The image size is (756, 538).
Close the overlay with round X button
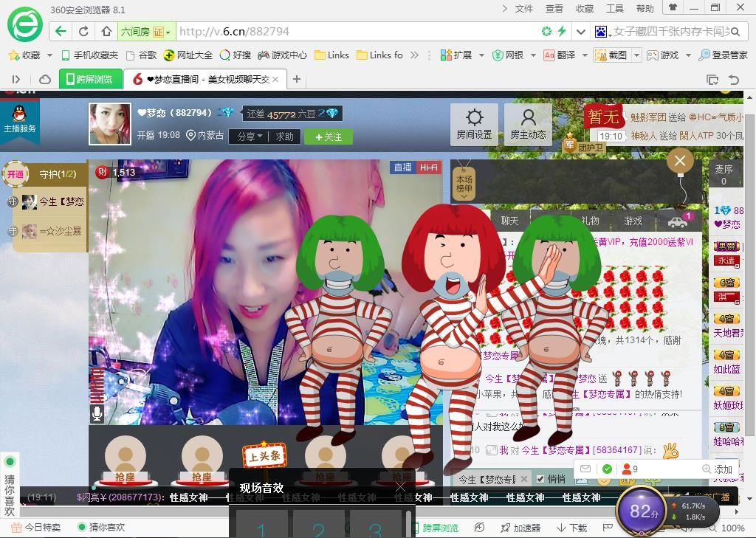pyautogui.click(x=680, y=161)
